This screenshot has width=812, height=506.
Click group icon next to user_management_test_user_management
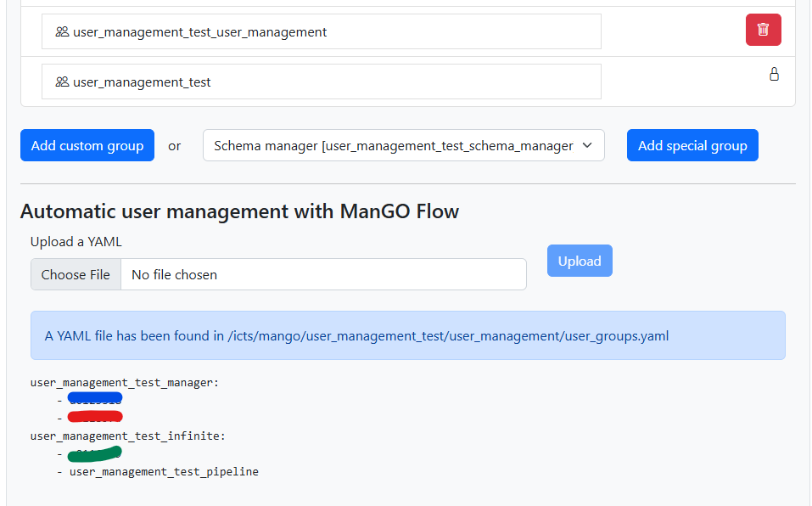point(62,32)
